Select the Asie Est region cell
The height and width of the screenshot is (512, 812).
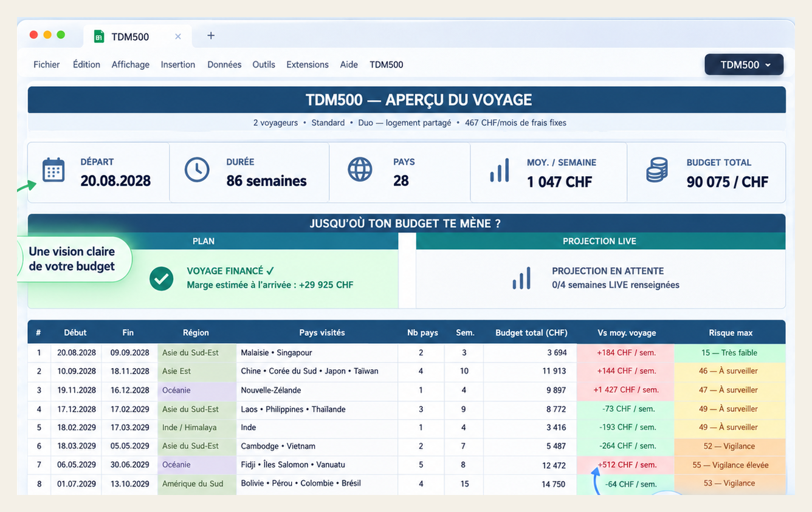pyautogui.click(x=197, y=371)
